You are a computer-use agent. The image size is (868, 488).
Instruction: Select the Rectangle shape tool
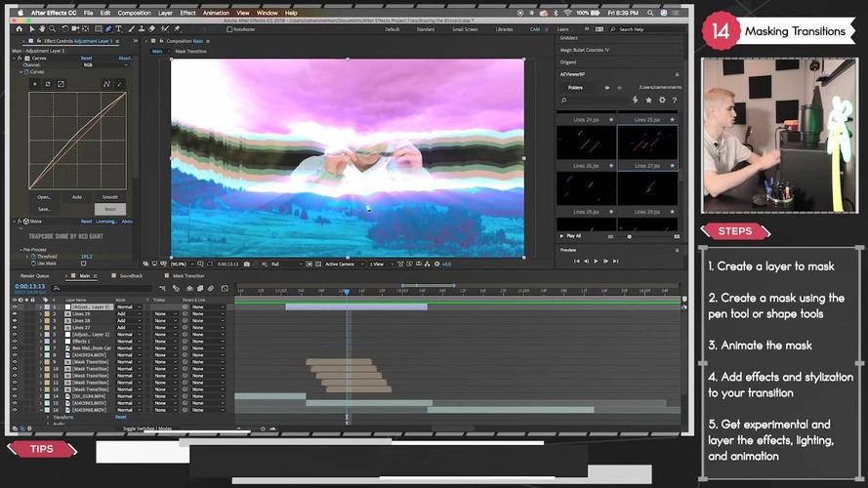[x=98, y=28]
